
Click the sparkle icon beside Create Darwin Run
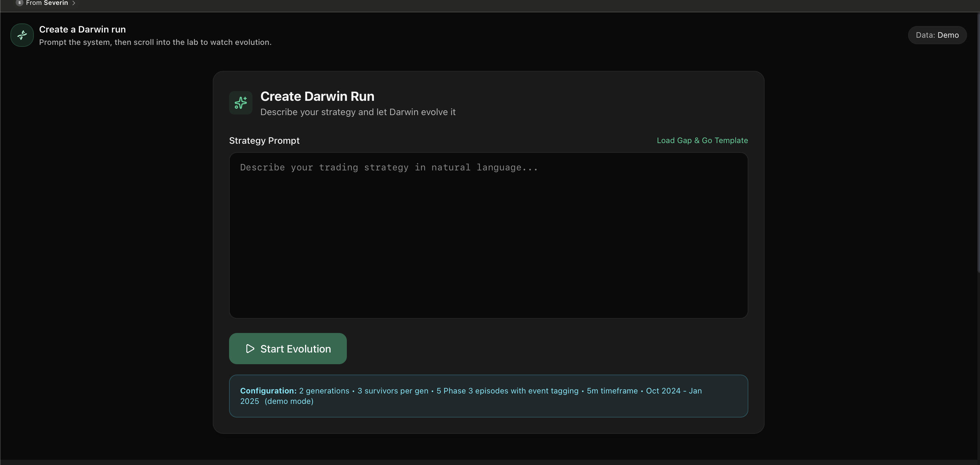click(240, 103)
